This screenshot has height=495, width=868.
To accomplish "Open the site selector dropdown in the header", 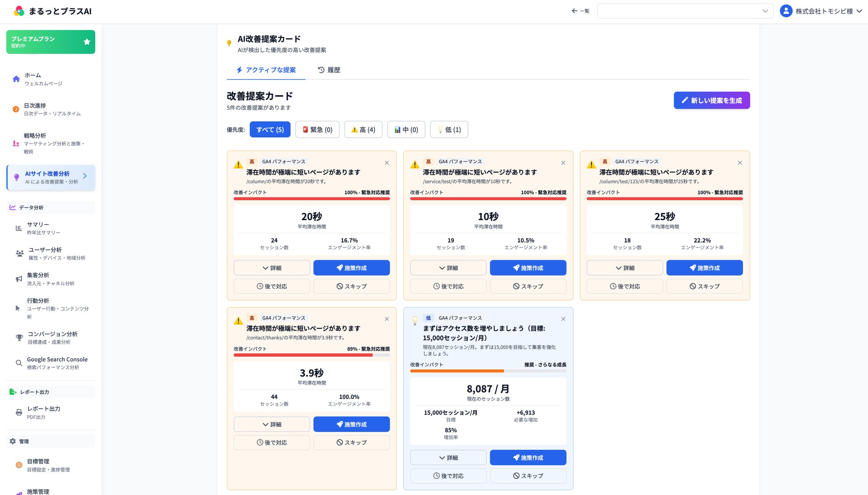I will (x=685, y=11).
